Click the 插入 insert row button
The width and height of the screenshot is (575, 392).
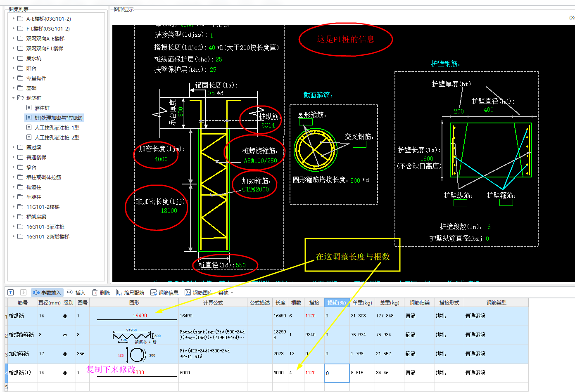click(76, 293)
